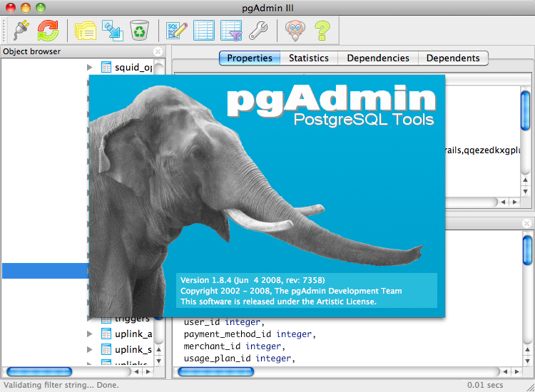Open the Dependencies tab
Image resolution: width=535 pixels, height=392 pixels.
[378, 58]
